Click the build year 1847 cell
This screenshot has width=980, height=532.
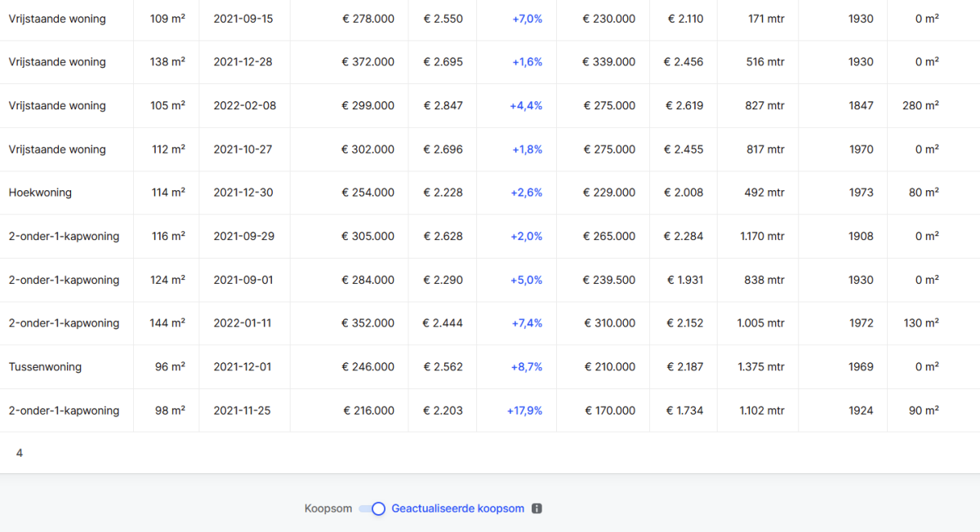860,105
